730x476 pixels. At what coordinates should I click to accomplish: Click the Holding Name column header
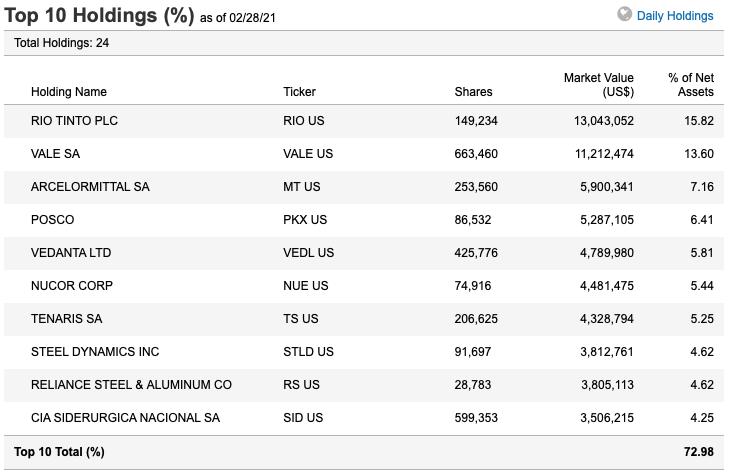pyautogui.click(x=69, y=92)
